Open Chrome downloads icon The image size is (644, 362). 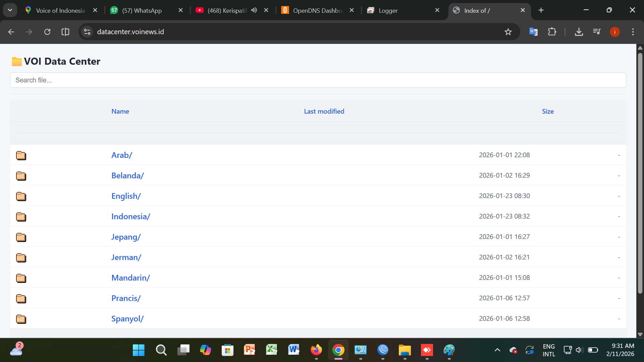pos(579,32)
